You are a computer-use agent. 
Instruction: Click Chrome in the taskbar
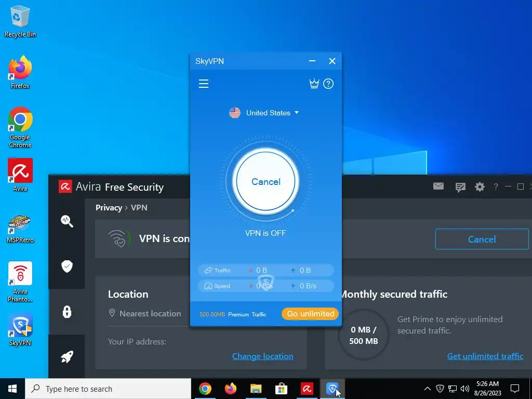pos(205,389)
